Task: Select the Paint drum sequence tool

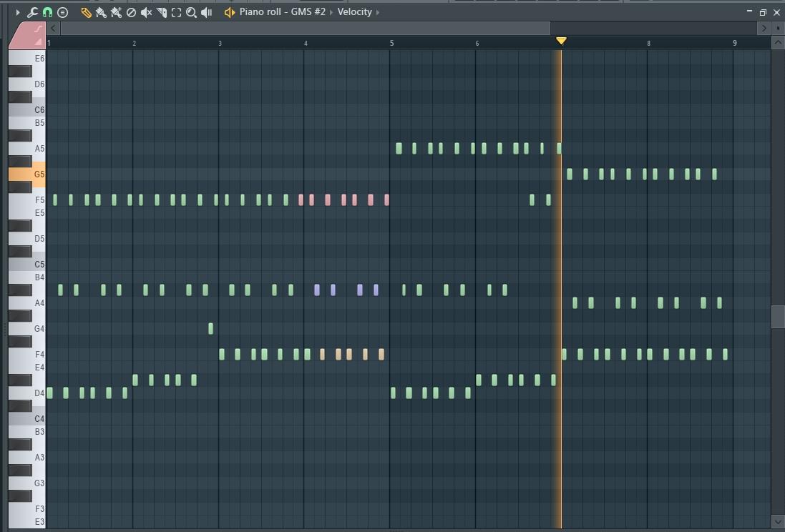Action: coord(116,12)
